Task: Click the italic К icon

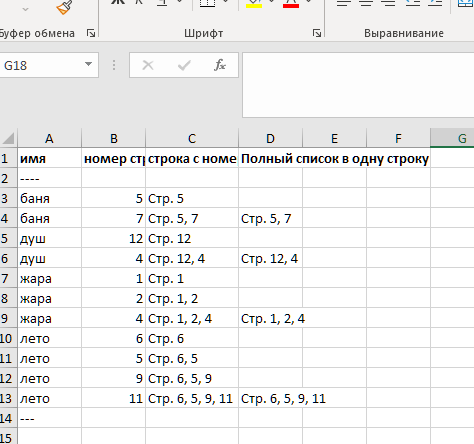Action: pyautogui.click(x=139, y=2)
